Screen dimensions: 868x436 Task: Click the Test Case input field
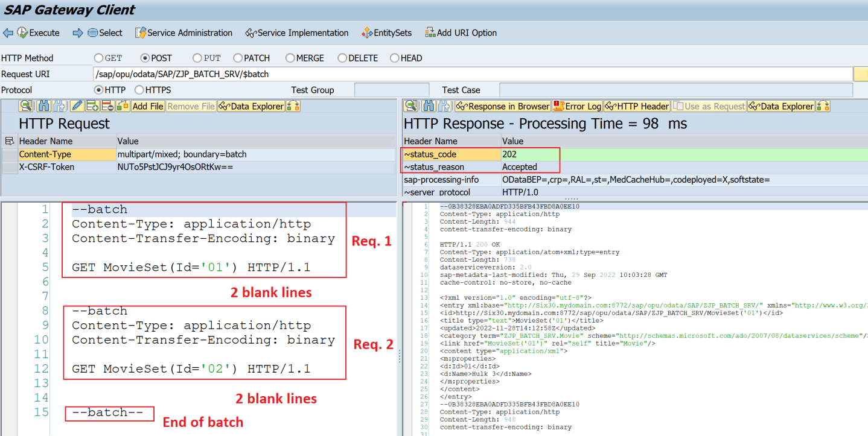pos(675,90)
